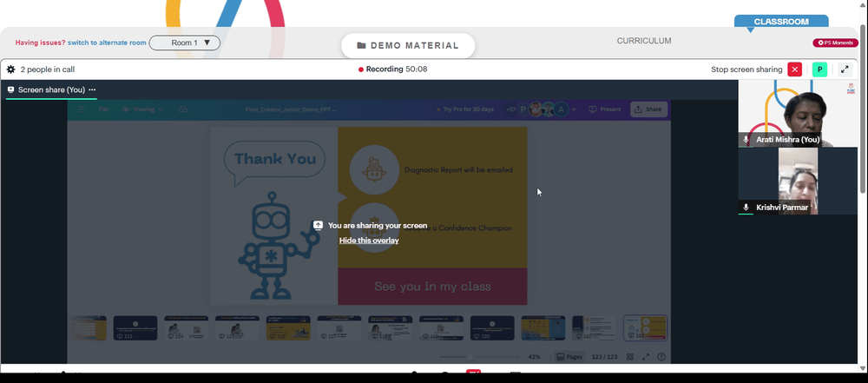Click the A collaborator avatar
868x383 pixels.
[x=562, y=109]
